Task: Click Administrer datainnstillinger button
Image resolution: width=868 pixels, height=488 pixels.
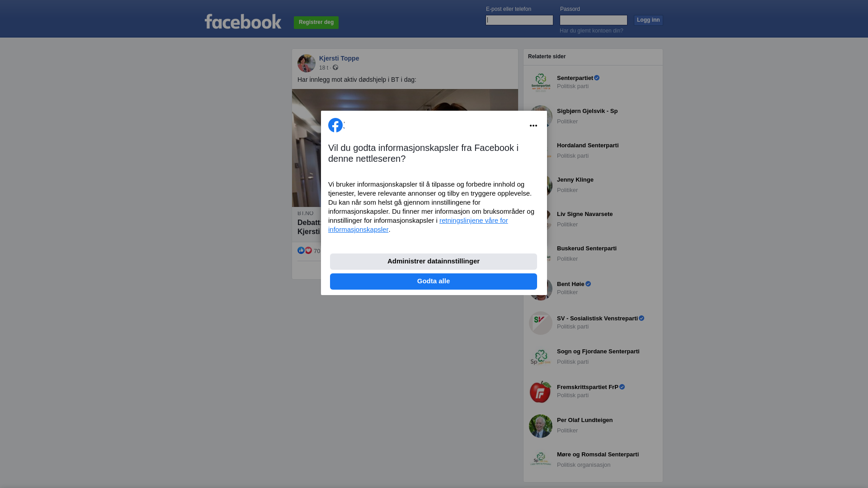Action: tap(434, 262)
